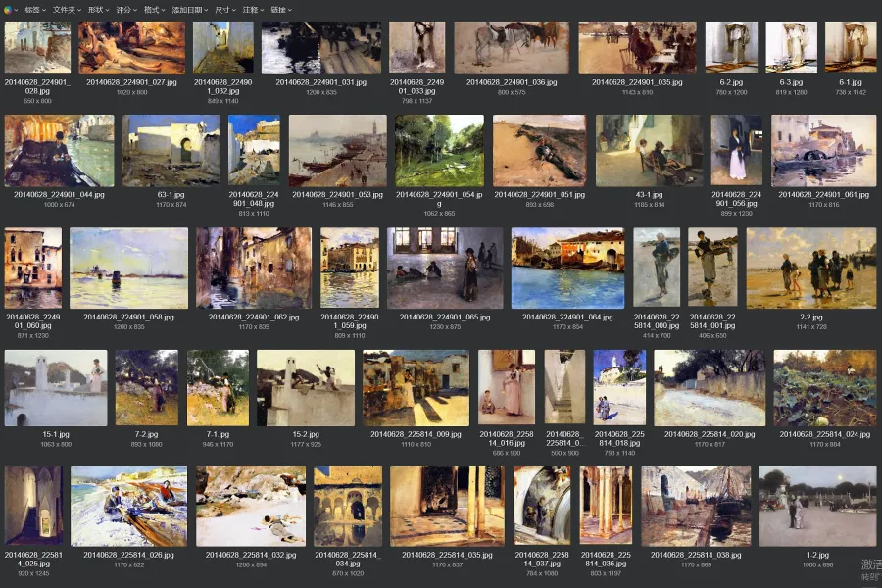Expand the 形状 filter dropdown
The width and height of the screenshot is (882, 588).
coord(98,9)
